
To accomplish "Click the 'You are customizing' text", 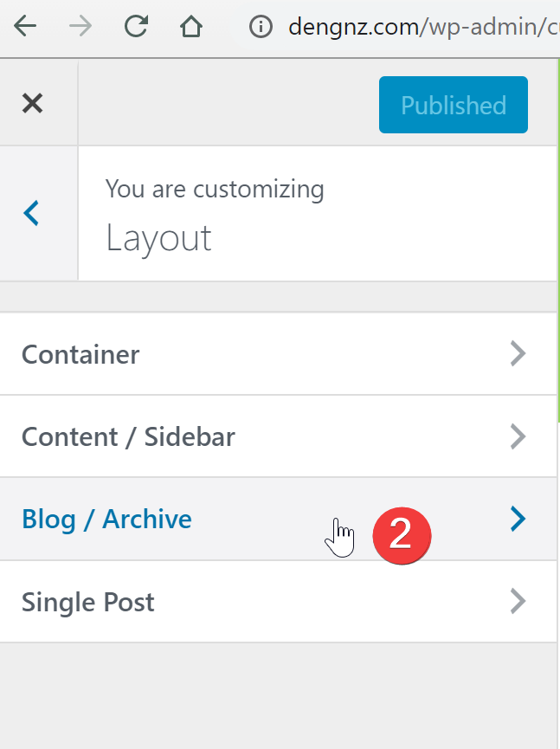I will [215, 190].
